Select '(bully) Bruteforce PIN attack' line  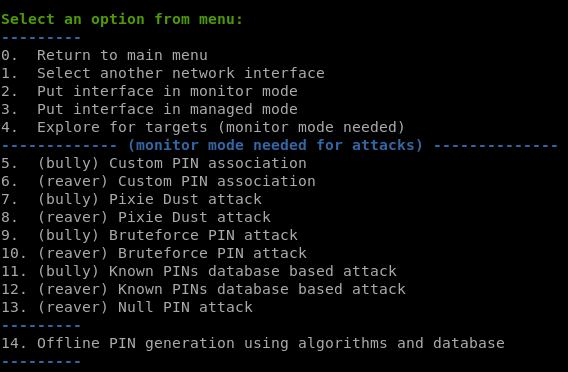pyautogui.click(x=149, y=235)
